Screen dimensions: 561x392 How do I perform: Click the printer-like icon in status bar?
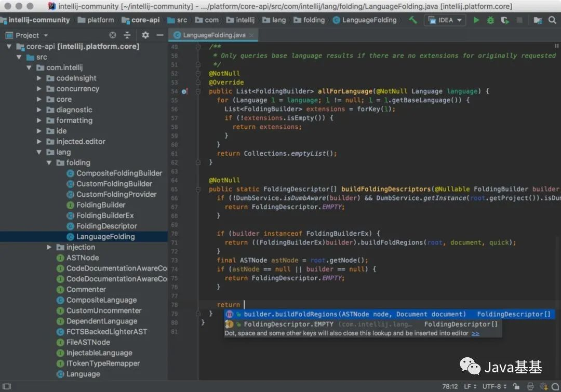(530, 386)
